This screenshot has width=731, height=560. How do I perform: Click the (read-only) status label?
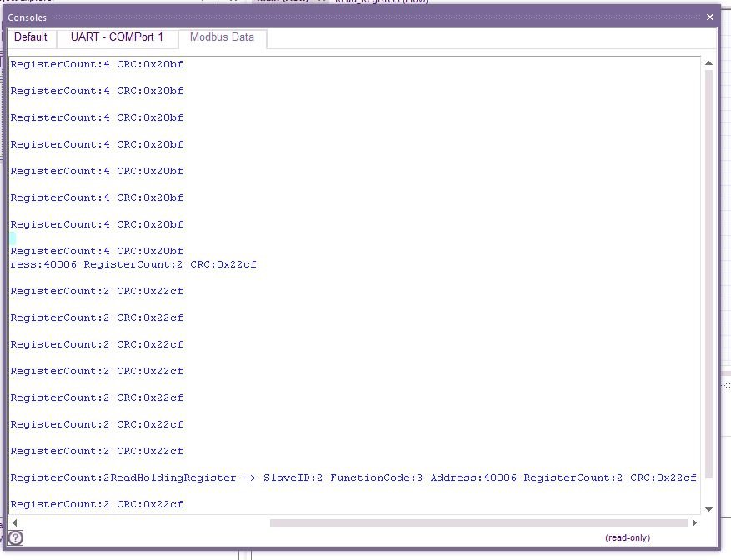pos(628,537)
